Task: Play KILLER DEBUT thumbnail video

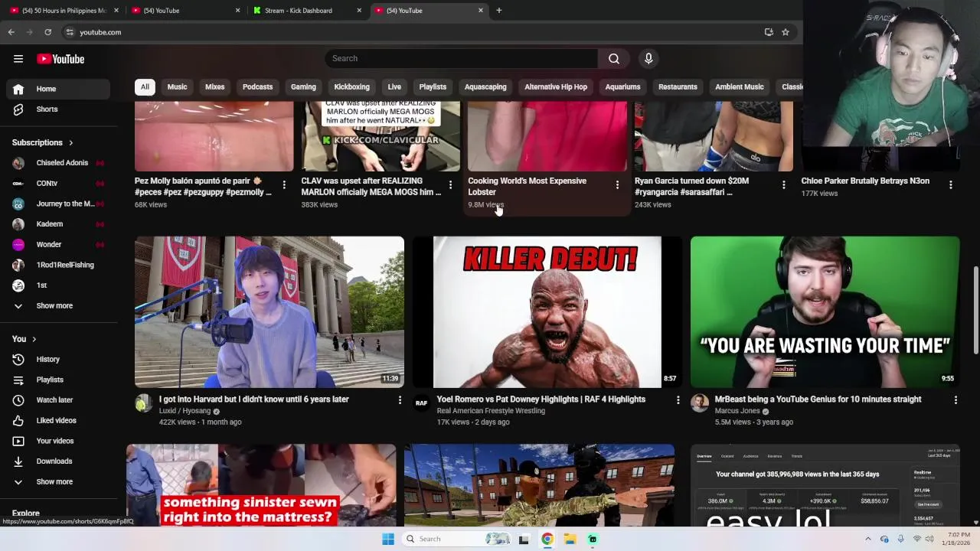Action: point(547,311)
